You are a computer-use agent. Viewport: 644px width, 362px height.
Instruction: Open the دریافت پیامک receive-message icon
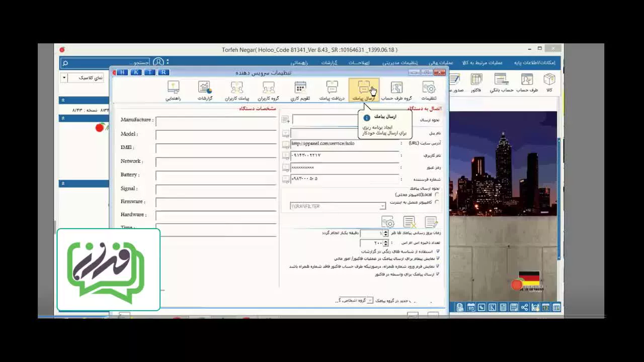(x=332, y=91)
